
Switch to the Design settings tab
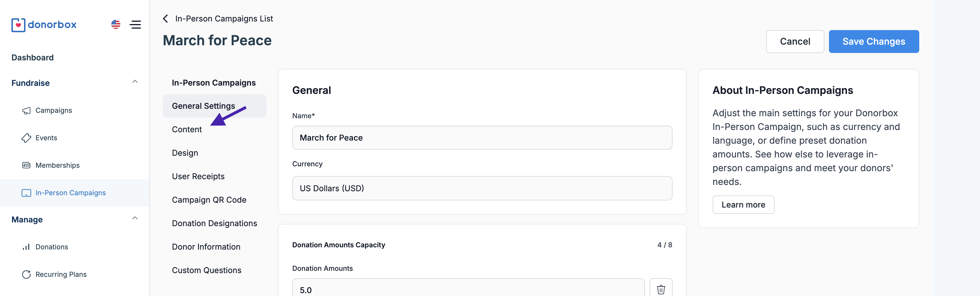185,153
